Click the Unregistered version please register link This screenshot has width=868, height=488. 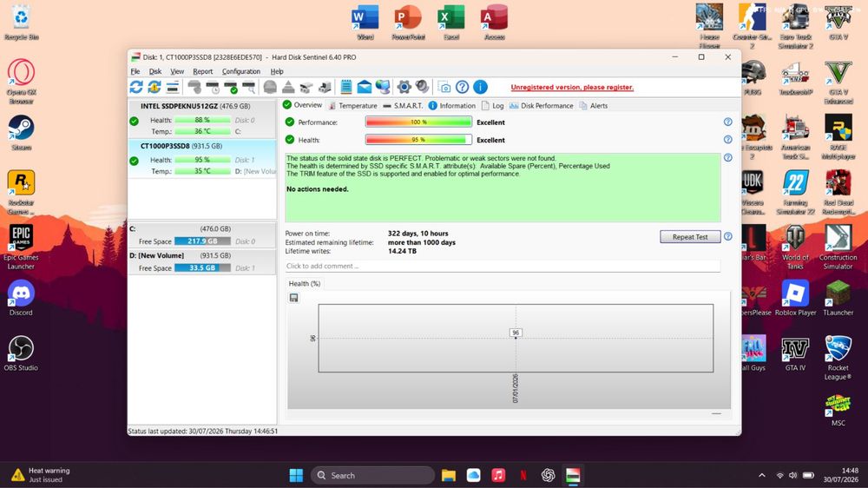(572, 87)
